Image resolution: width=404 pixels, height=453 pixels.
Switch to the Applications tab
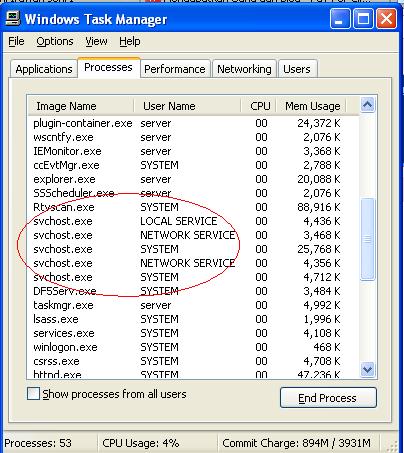pos(44,69)
